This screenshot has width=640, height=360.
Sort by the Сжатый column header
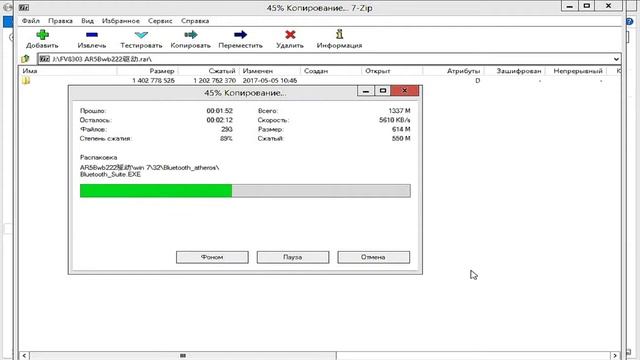209,71
